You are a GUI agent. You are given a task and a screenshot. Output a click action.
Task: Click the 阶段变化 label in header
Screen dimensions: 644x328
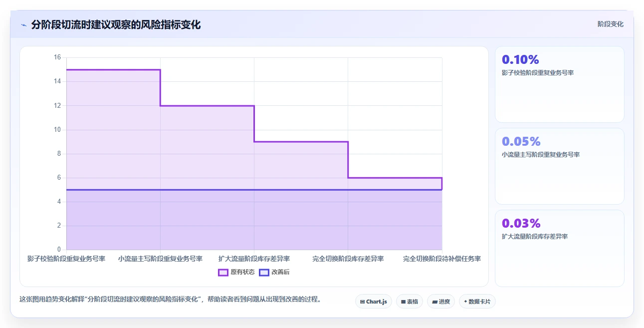click(611, 24)
